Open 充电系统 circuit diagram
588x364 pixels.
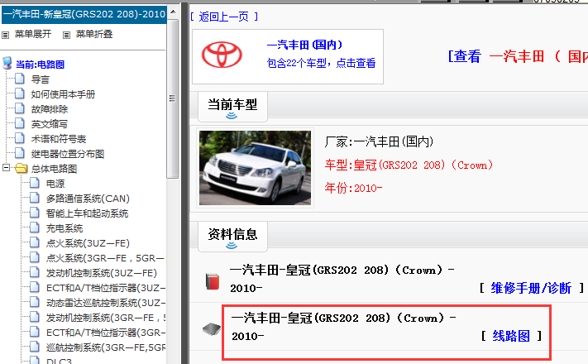click(x=65, y=228)
